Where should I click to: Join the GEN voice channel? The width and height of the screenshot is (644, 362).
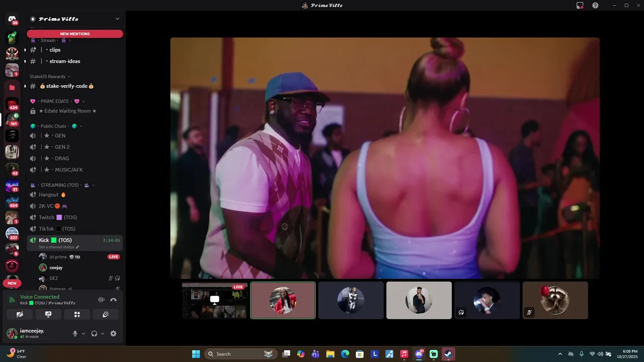[x=75, y=136]
